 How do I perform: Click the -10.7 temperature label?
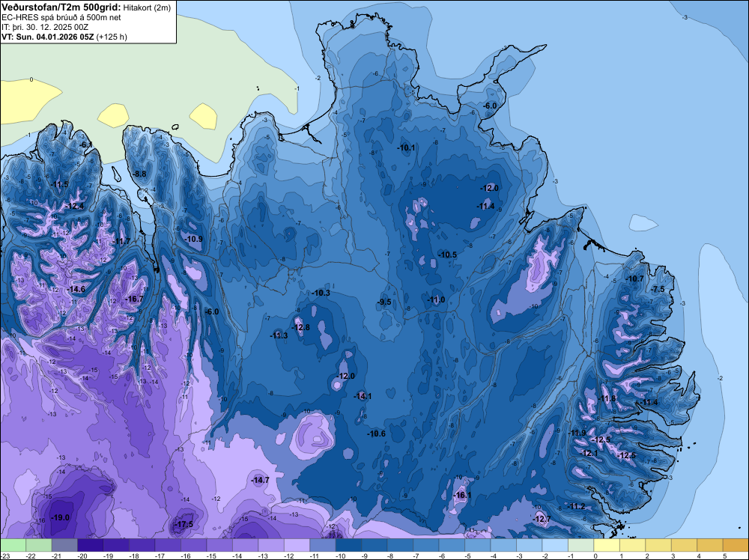635,279
